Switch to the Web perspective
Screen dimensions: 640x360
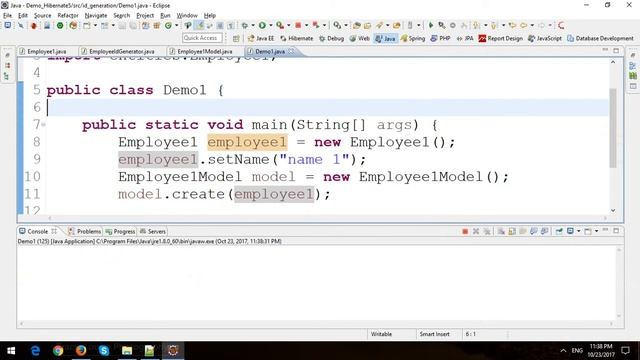tap(360, 38)
